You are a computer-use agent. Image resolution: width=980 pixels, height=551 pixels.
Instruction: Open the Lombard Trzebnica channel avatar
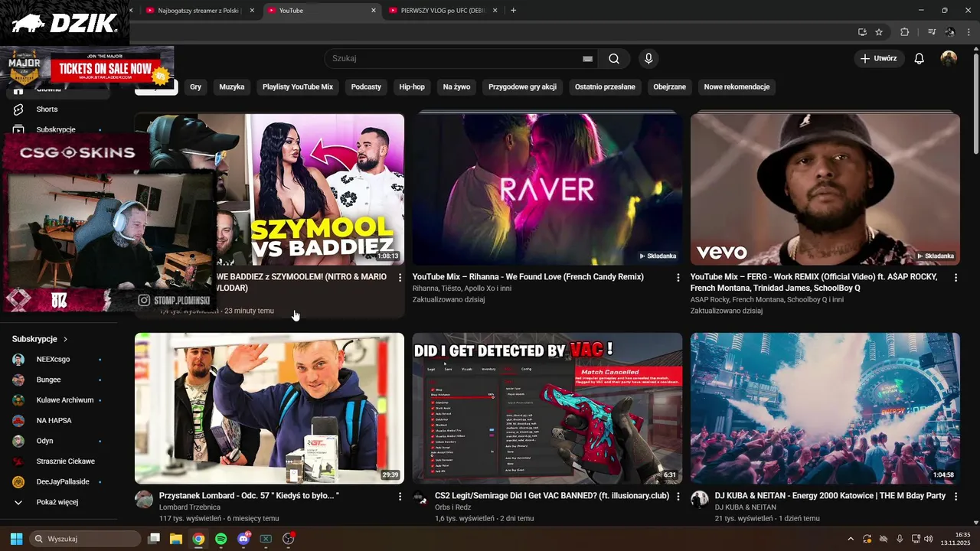144,500
